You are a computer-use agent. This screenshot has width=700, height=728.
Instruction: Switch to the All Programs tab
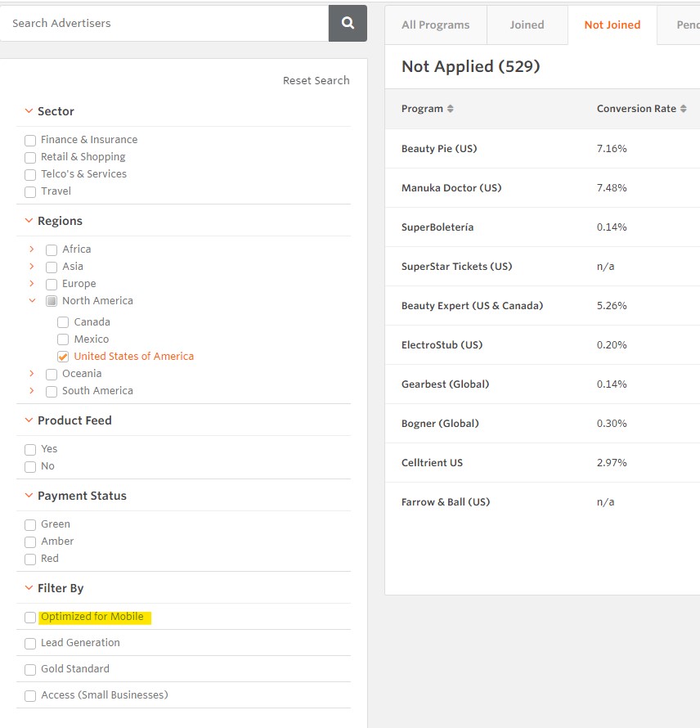[x=435, y=25]
